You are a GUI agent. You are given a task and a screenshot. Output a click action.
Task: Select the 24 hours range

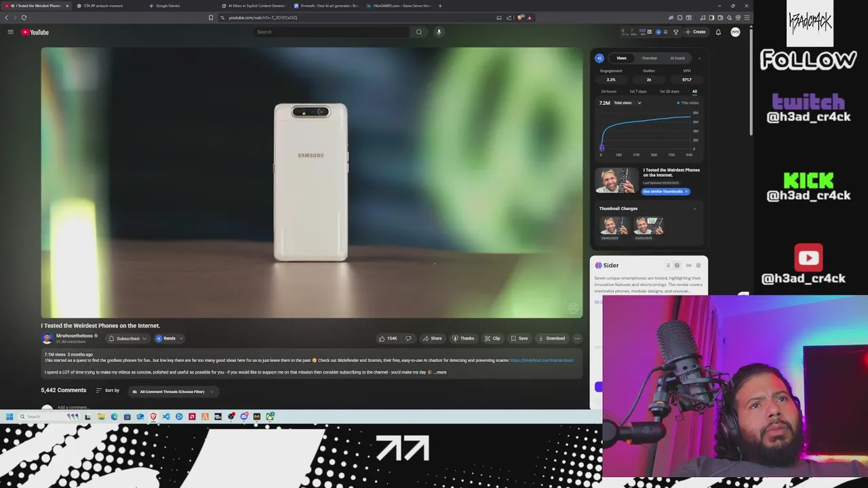tap(609, 91)
